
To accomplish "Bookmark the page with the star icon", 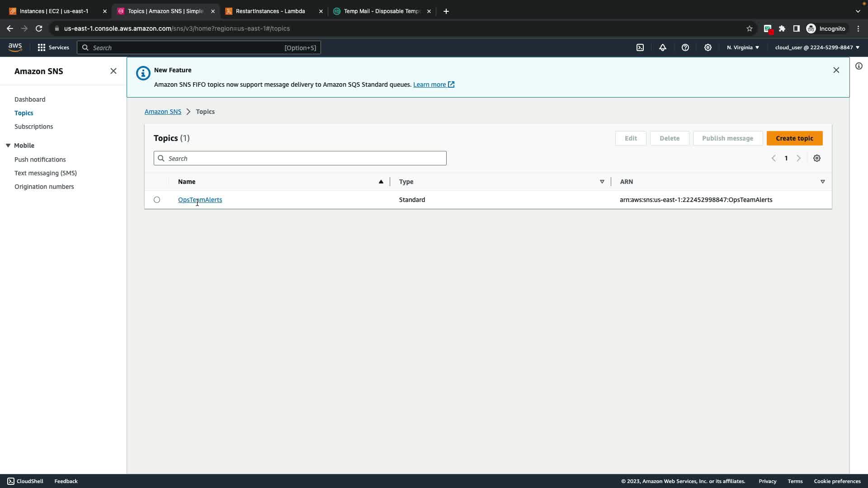I will pos(749,28).
